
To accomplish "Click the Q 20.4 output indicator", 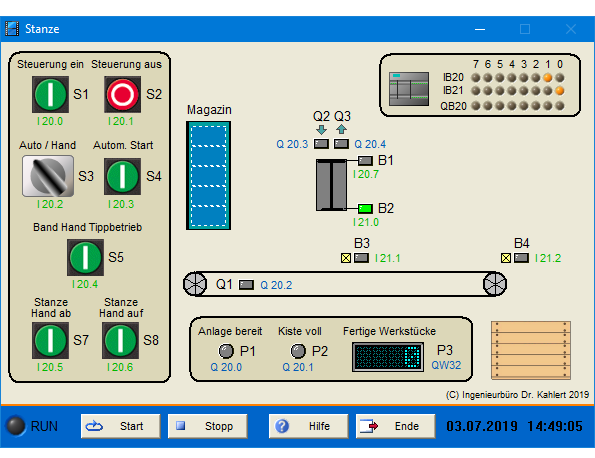I will pyautogui.click(x=341, y=144).
